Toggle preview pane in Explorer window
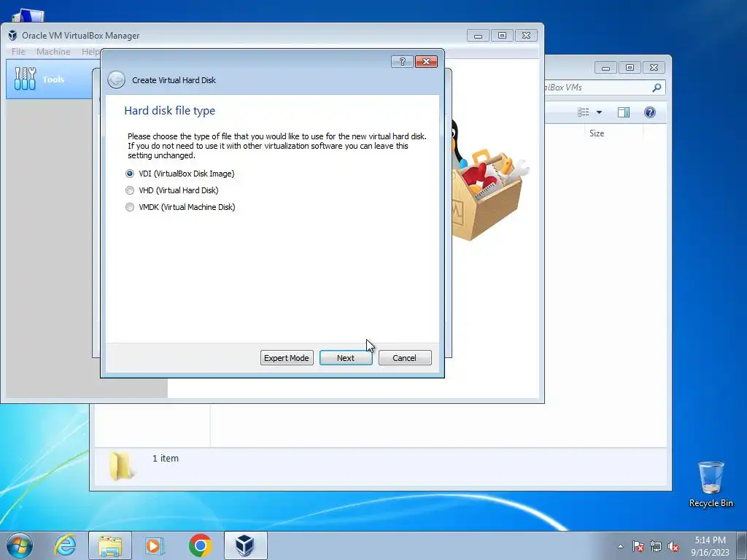 (624, 112)
